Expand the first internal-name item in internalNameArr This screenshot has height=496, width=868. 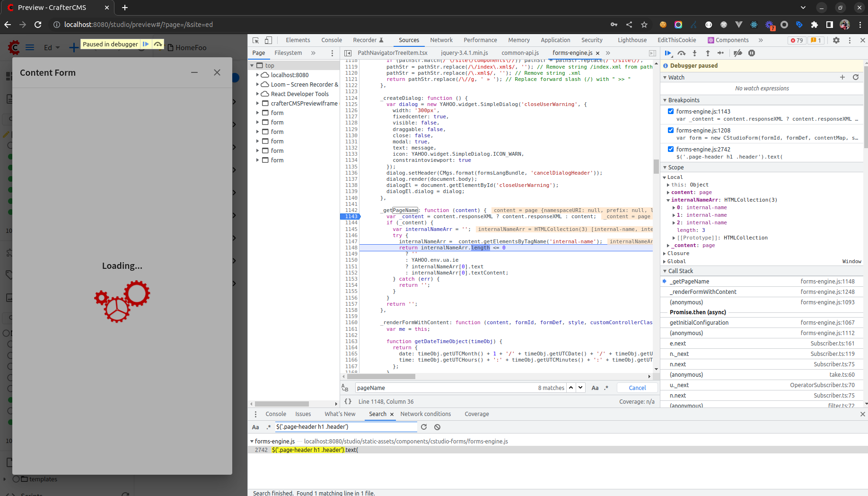click(674, 207)
